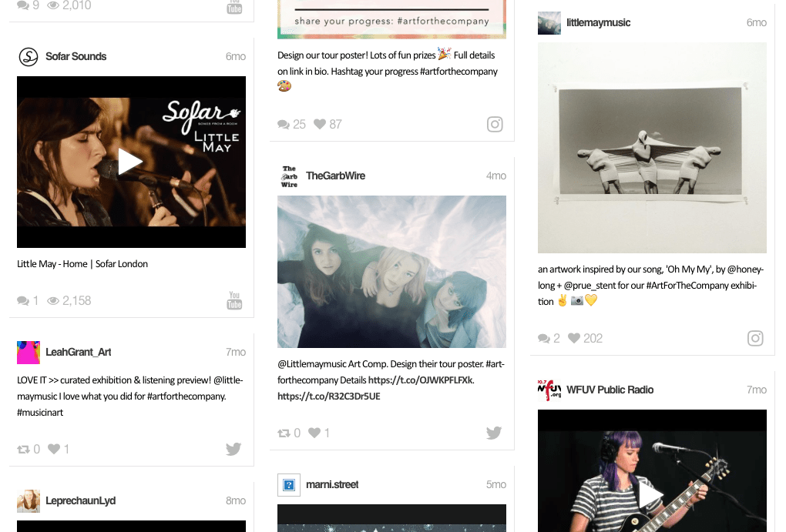Click the heart icon with 202 likes
This screenshot has width=786, height=532.
(574, 338)
